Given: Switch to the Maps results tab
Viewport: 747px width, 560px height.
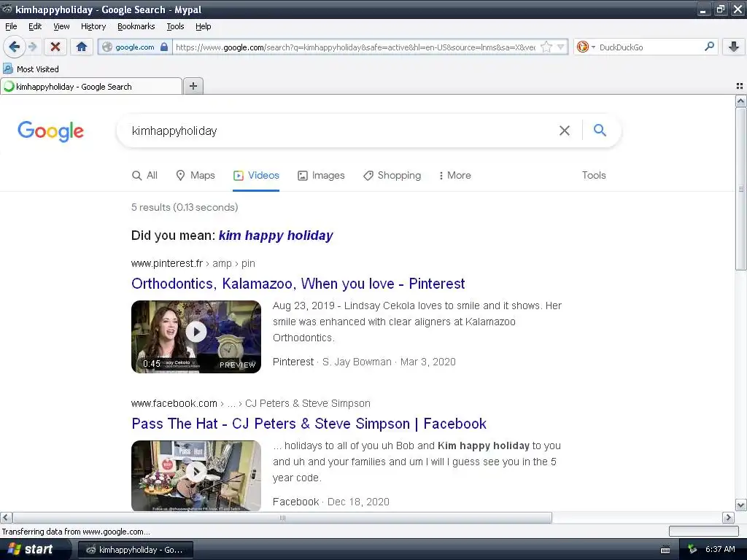Looking at the screenshot, I should pos(196,175).
